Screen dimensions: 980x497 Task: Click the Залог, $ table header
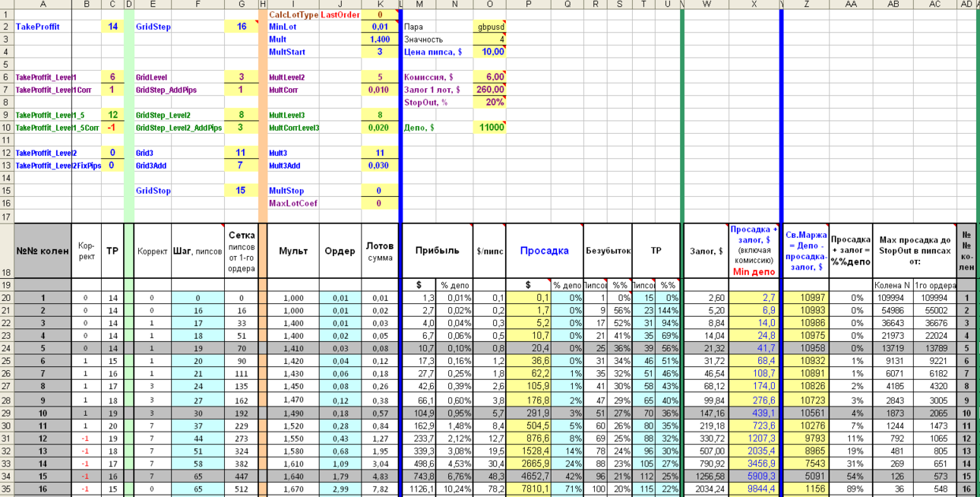[x=706, y=251]
